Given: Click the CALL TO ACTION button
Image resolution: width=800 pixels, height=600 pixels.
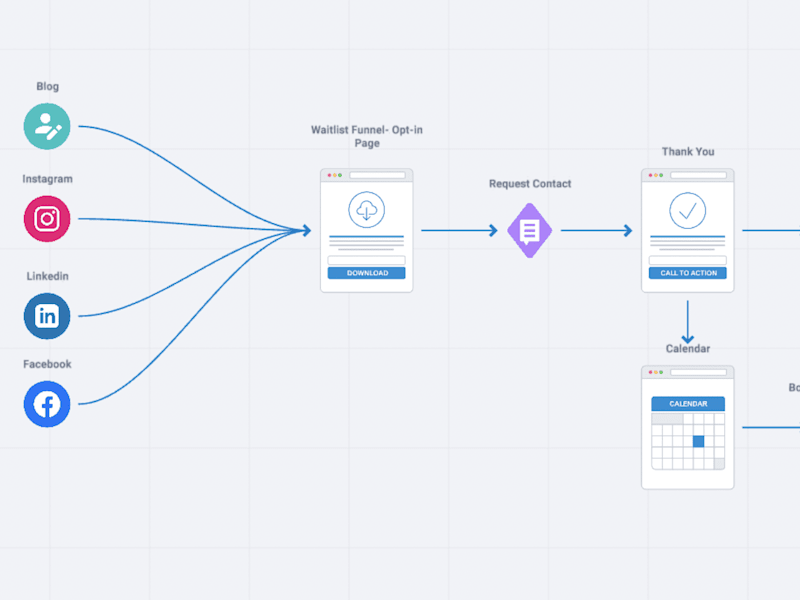Looking at the screenshot, I should 688,273.
